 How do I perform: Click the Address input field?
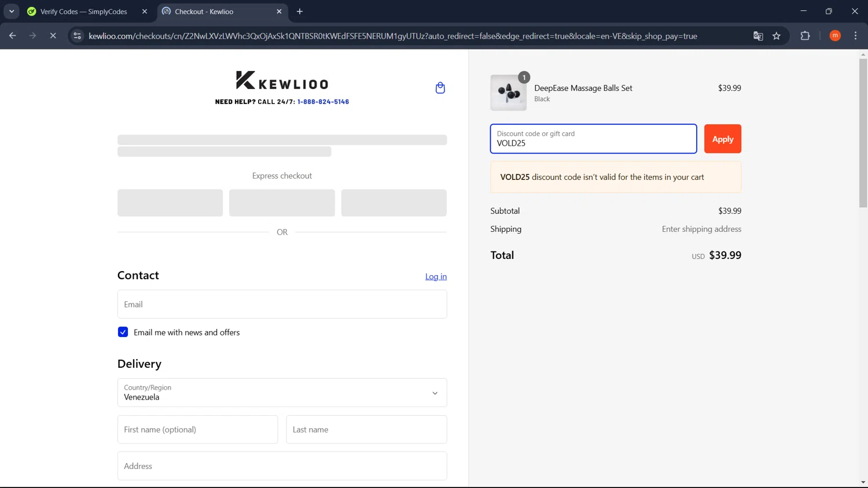[x=282, y=466]
